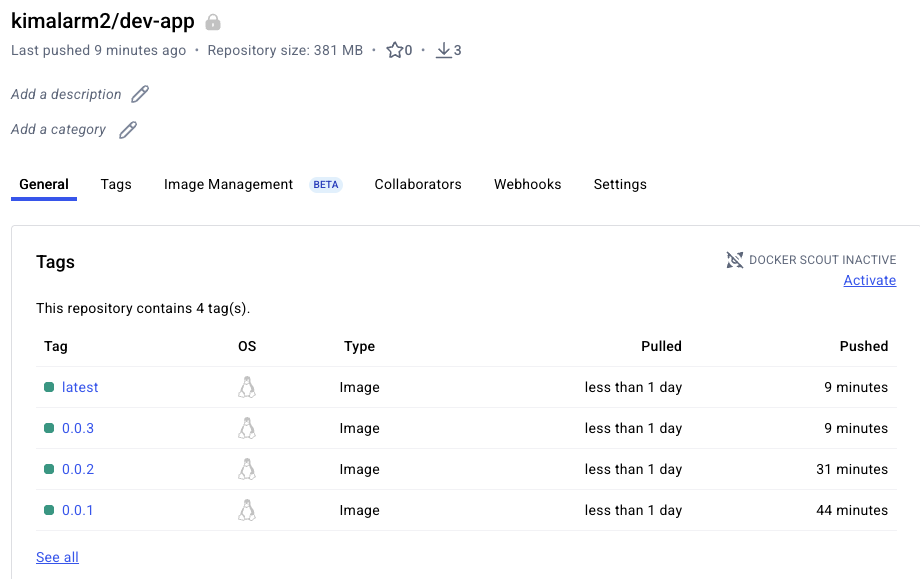The height and width of the screenshot is (579, 920).
Task: Click the Pulled column header
Action: click(661, 346)
